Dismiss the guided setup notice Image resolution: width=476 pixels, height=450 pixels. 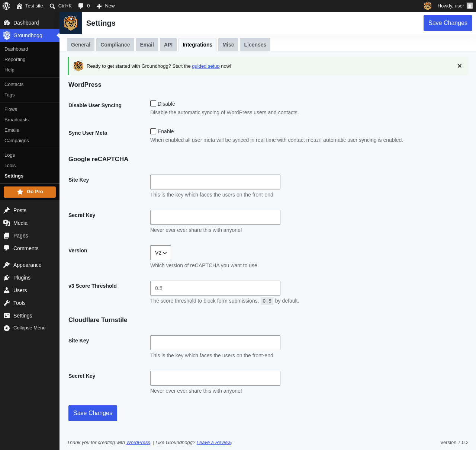click(460, 66)
